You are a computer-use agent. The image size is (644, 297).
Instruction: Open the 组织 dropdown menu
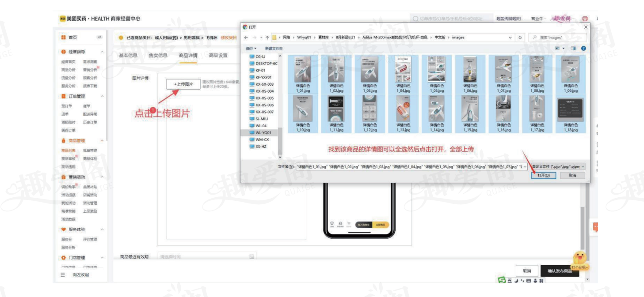coord(252,49)
